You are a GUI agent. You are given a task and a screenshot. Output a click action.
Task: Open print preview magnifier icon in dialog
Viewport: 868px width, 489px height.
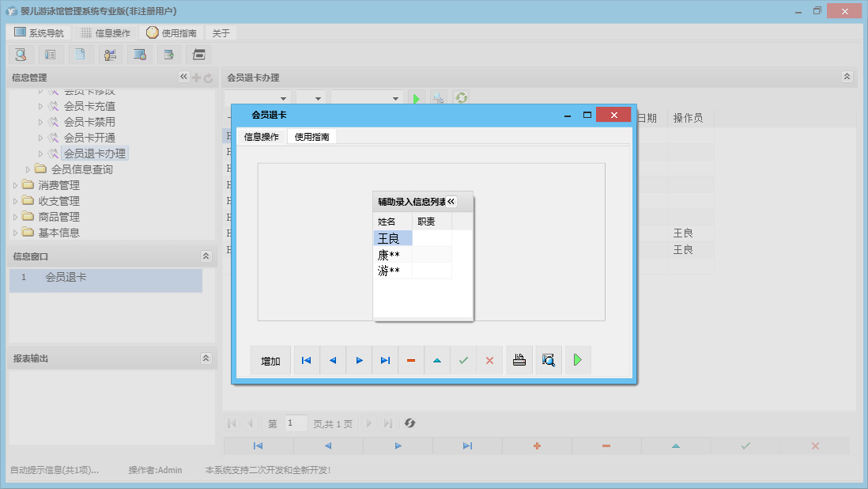tap(549, 361)
